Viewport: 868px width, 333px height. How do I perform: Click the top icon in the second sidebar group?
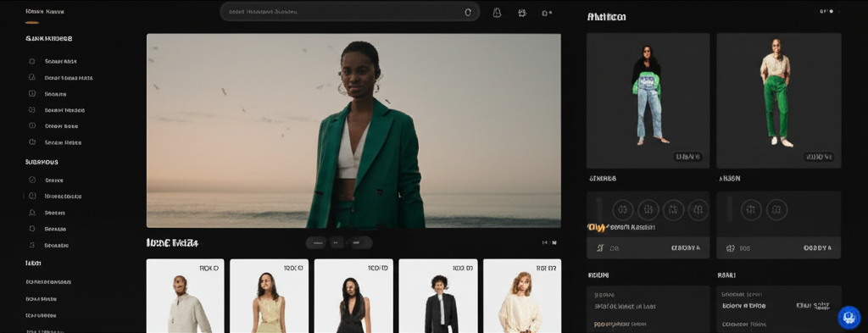(32, 180)
